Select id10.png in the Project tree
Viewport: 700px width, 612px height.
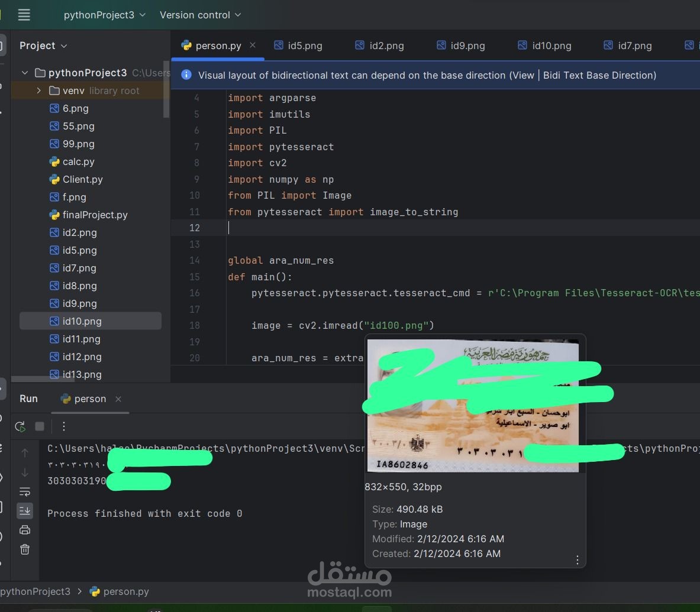click(x=81, y=321)
